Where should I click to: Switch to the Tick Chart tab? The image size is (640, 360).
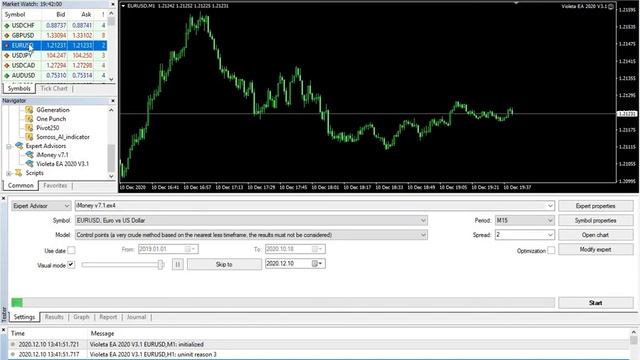point(54,89)
